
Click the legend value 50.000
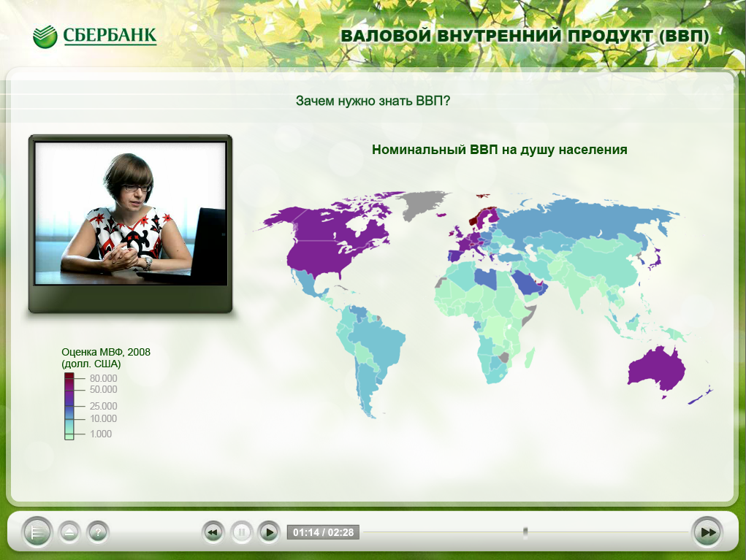point(103,389)
